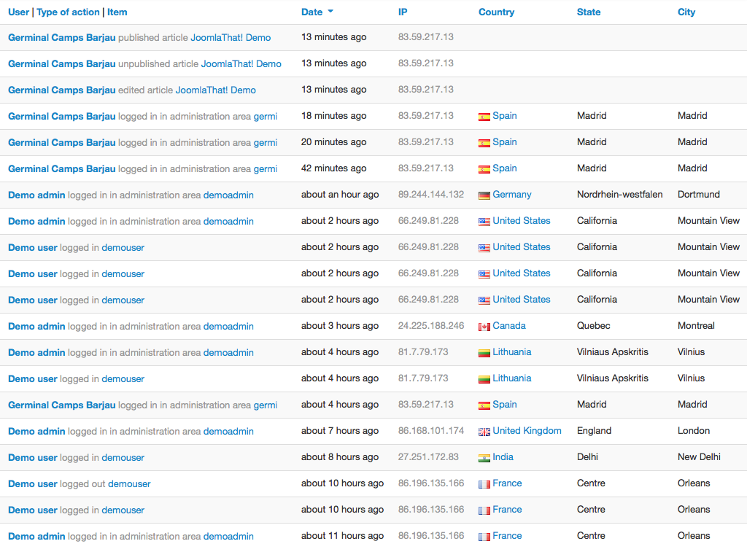747x560 pixels.
Task: Click the date 'about 7 hours ago'
Action: tap(340, 430)
